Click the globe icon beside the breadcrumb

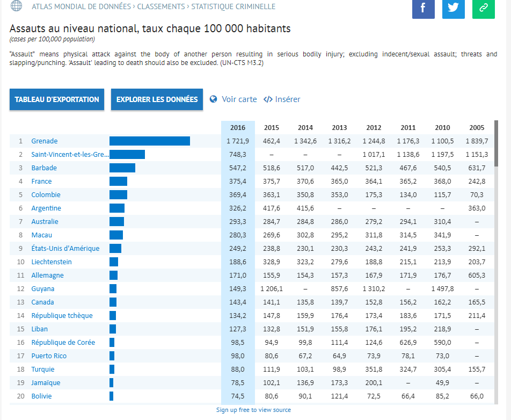(16, 6)
